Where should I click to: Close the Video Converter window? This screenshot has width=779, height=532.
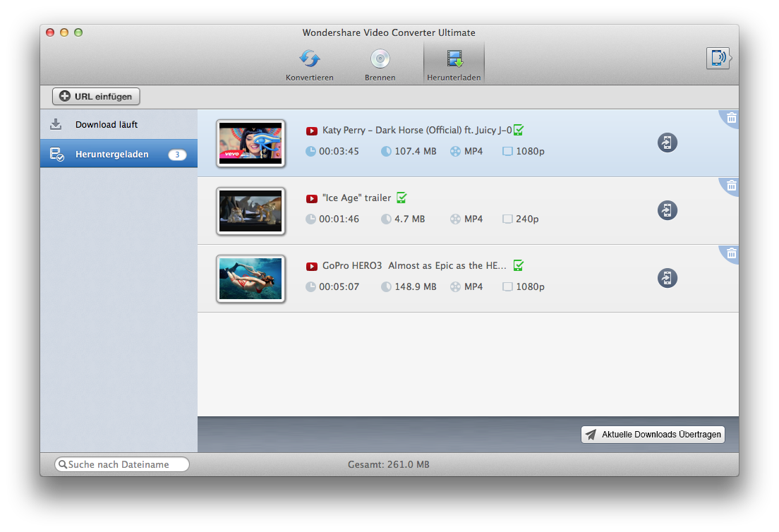[50, 32]
